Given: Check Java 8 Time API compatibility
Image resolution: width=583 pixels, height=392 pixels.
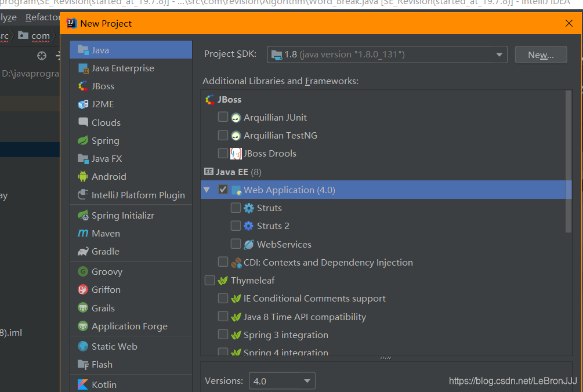Looking at the screenshot, I should [x=223, y=316].
